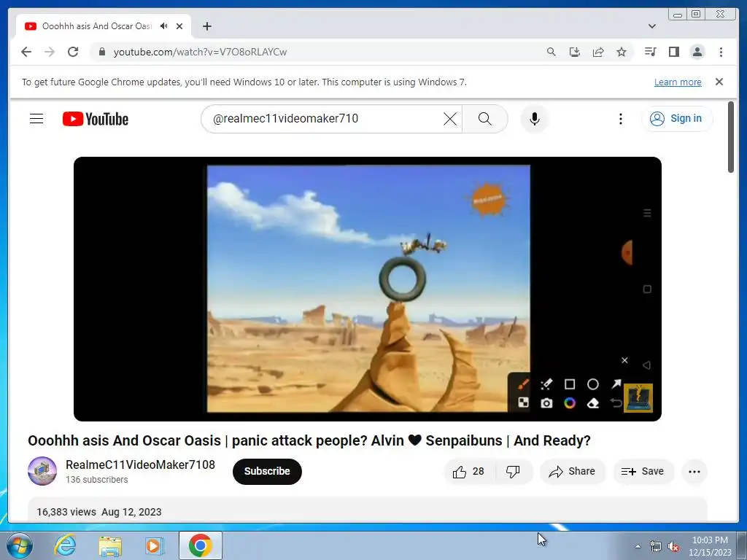This screenshot has width=747, height=560.
Task: Search with your voice microphone
Action: [535, 119]
